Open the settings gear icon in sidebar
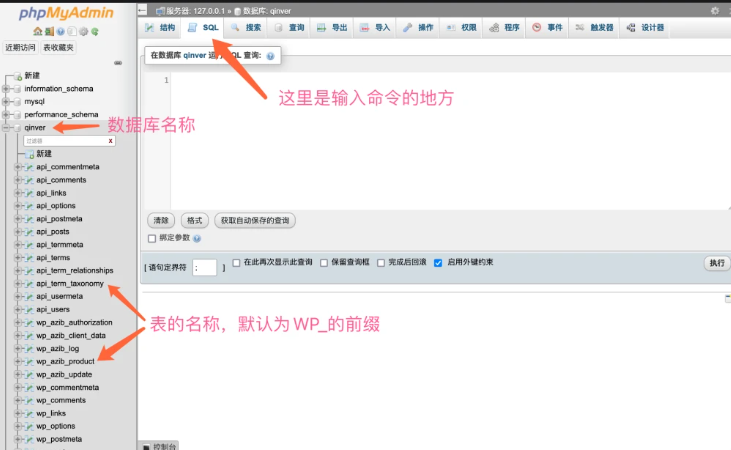The width and height of the screenshot is (731, 450). pos(84,32)
